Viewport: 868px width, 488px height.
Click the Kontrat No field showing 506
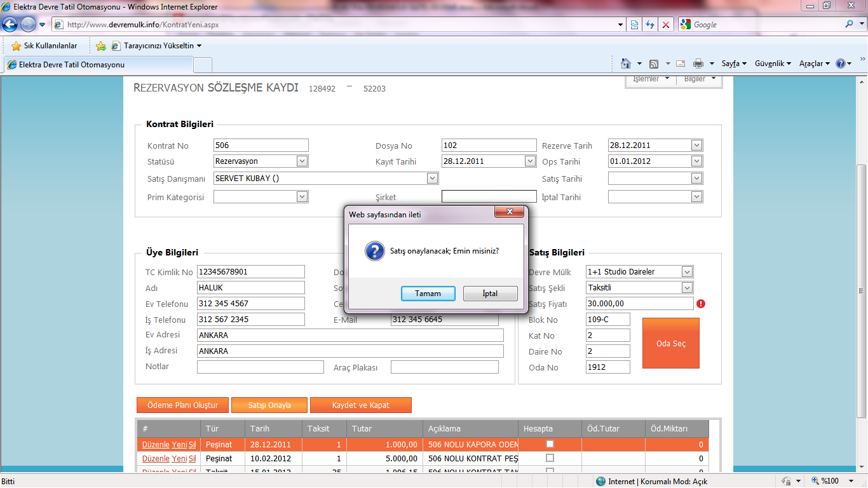[261, 145]
